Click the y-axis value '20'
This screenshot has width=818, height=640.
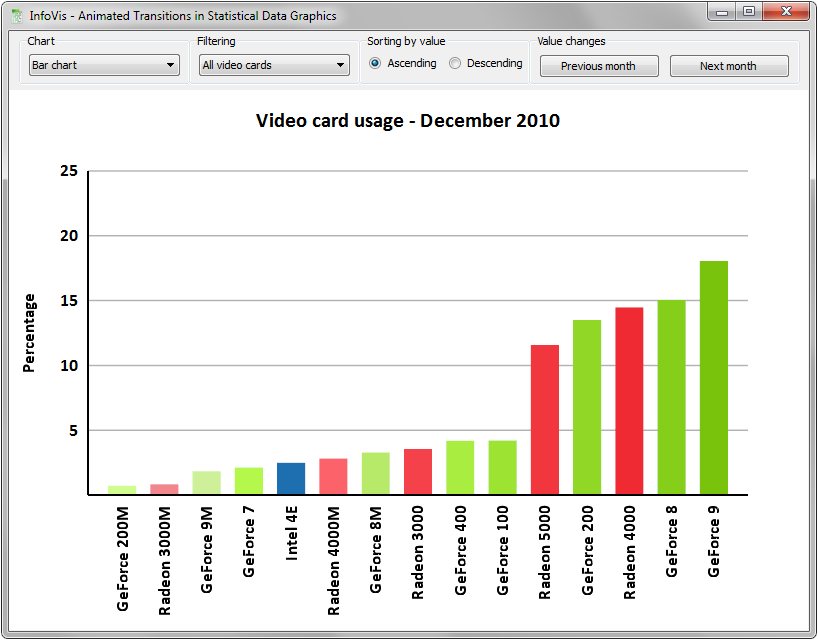[x=69, y=236]
